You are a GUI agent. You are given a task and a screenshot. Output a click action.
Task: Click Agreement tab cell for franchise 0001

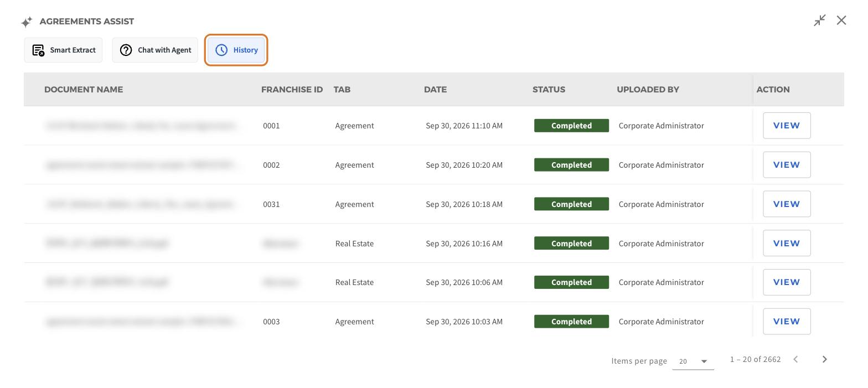354,126
